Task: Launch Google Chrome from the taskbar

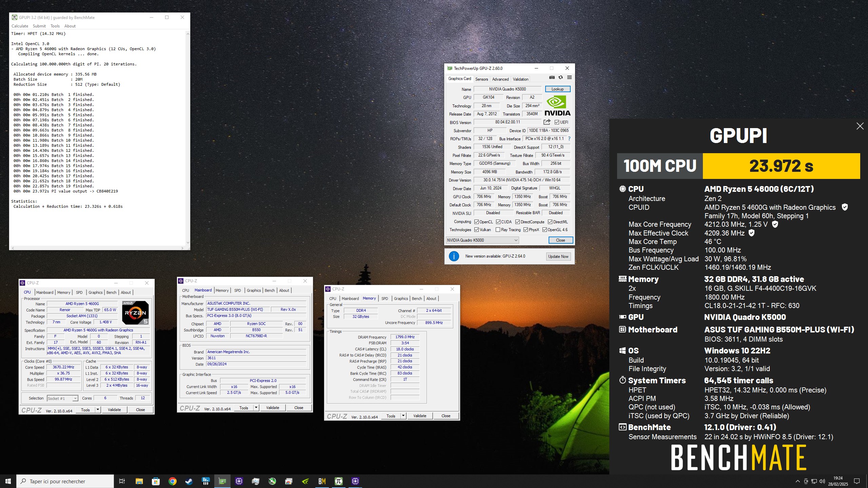Action: tap(172, 481)
